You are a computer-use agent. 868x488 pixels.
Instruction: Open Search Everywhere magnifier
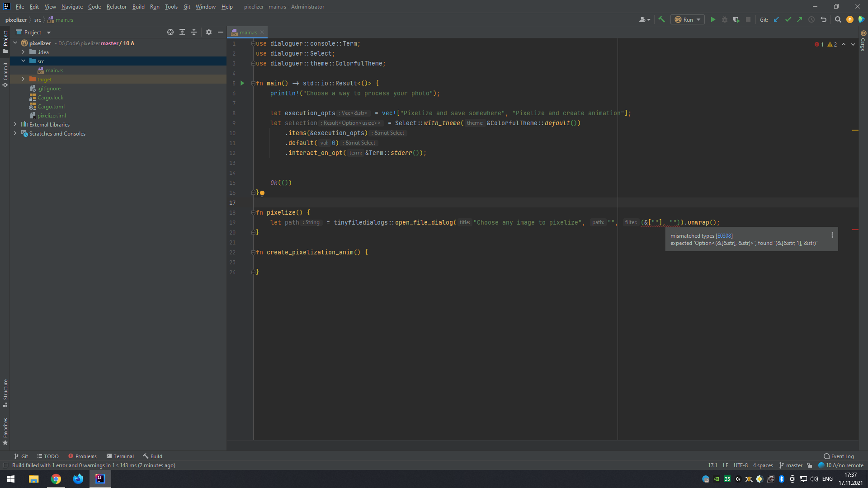pos(838,19)
